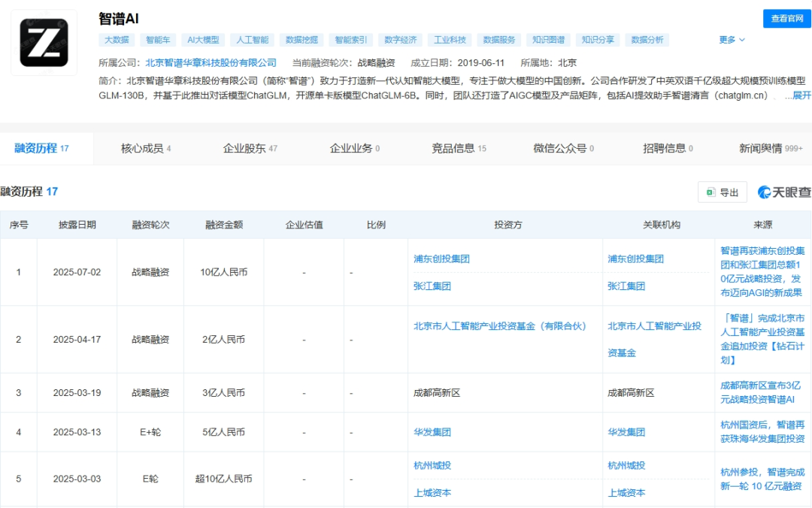Click the 天眼查 logo icon
Viewport: 812px width, 508px height.
(765, 192)
